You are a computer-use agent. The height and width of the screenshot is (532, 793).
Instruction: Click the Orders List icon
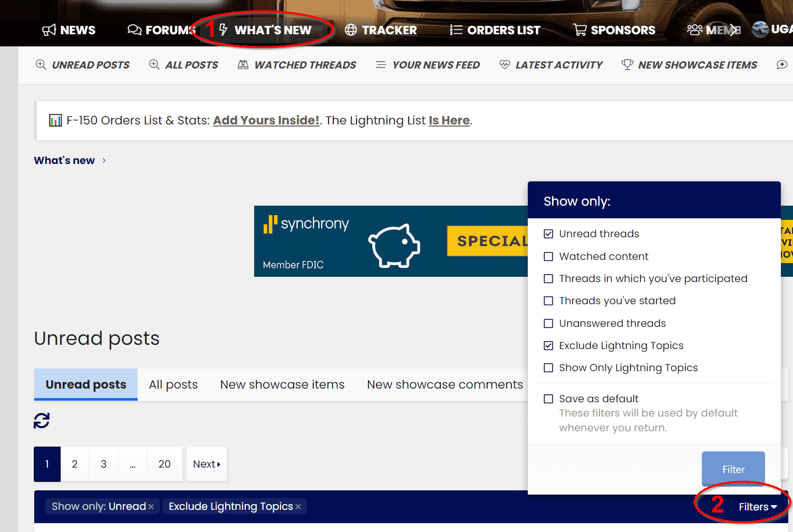point(456,30)
